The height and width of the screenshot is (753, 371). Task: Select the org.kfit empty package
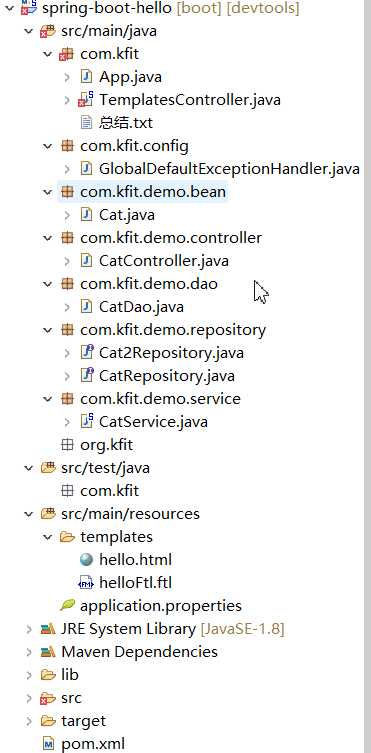tap(107, 445)
